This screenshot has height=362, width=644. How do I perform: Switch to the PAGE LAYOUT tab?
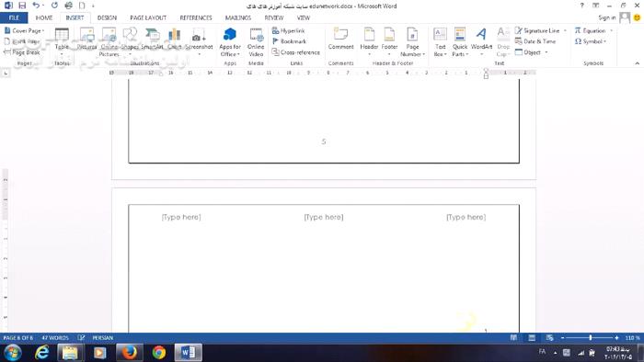148,18
